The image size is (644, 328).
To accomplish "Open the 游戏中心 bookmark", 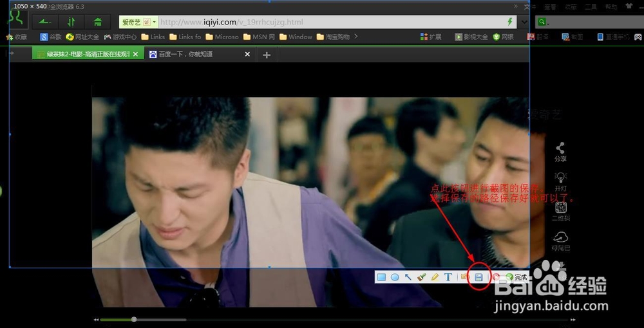I will tap(120, 37).
